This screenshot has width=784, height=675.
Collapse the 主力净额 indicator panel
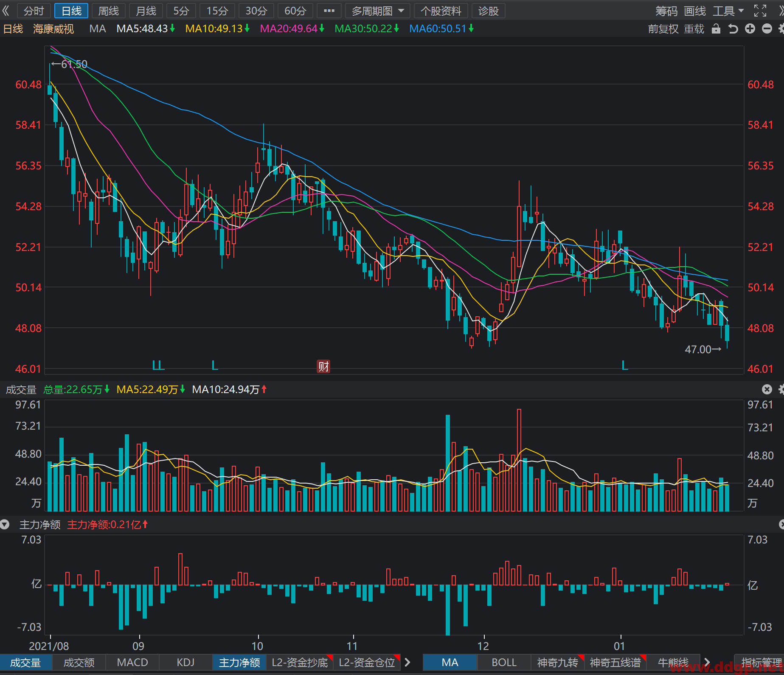pos(5,525)
